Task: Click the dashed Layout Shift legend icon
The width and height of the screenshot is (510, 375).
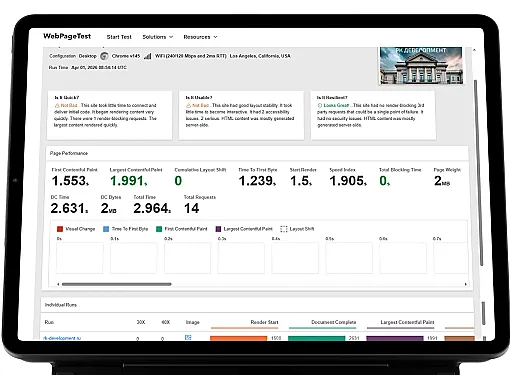Action: 284,229
